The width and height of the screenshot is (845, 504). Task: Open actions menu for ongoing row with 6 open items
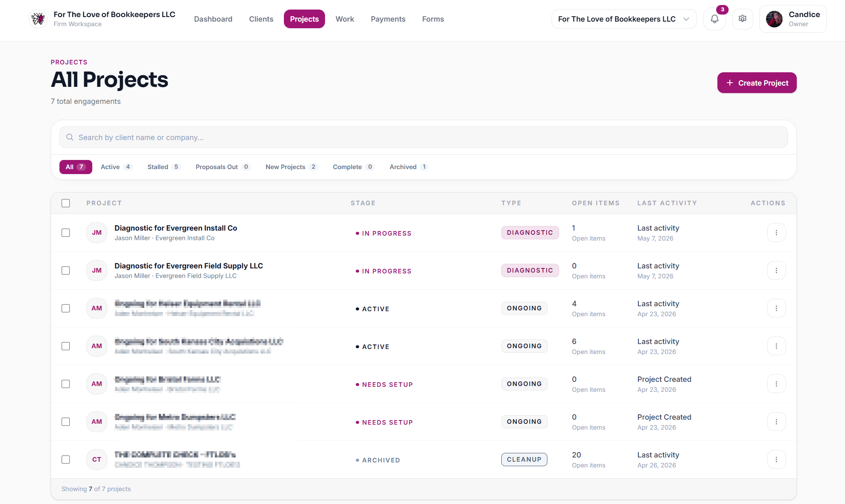coord(776,346)
